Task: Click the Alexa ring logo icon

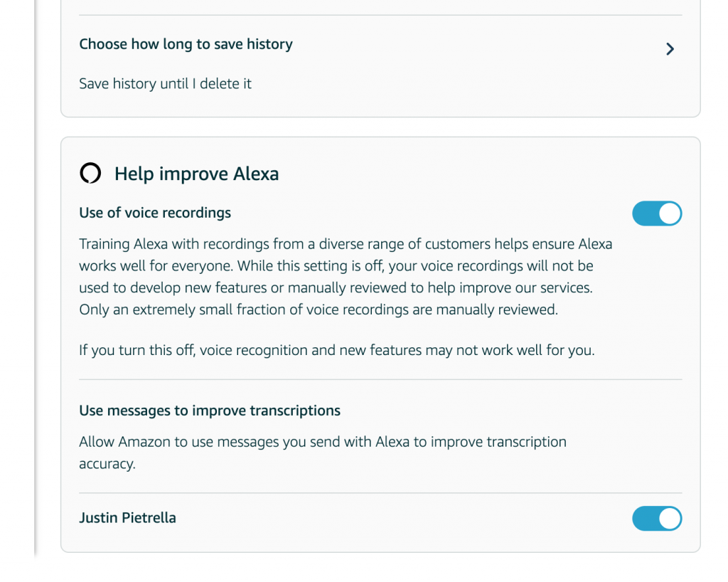Action: [x=90, y=174]
